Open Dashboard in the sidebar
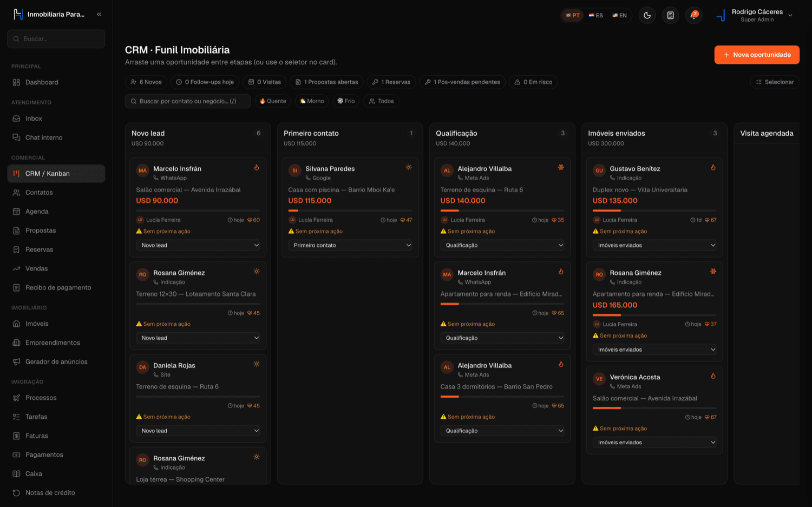The height and width of the screenshot is (507, 812). 56,83
